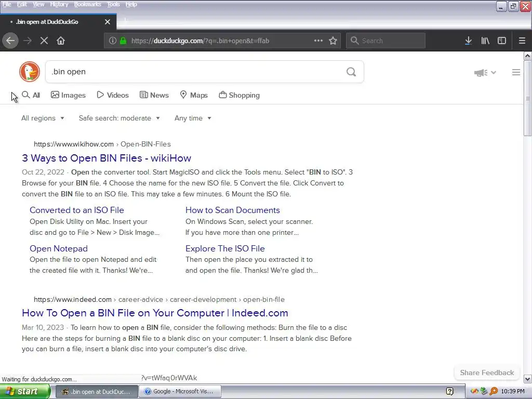Click the page scrollbar down arrow
532x399 pixels.
pos(528,379)
